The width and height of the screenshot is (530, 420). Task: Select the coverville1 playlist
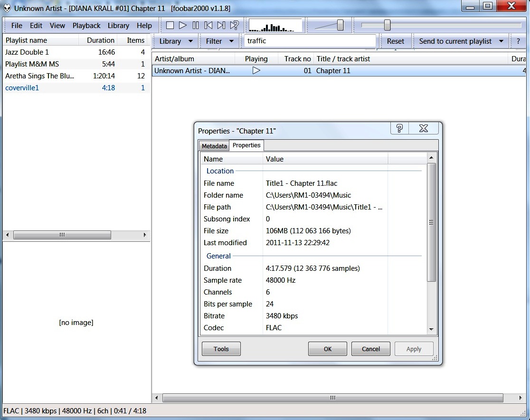tap(76, 87)
